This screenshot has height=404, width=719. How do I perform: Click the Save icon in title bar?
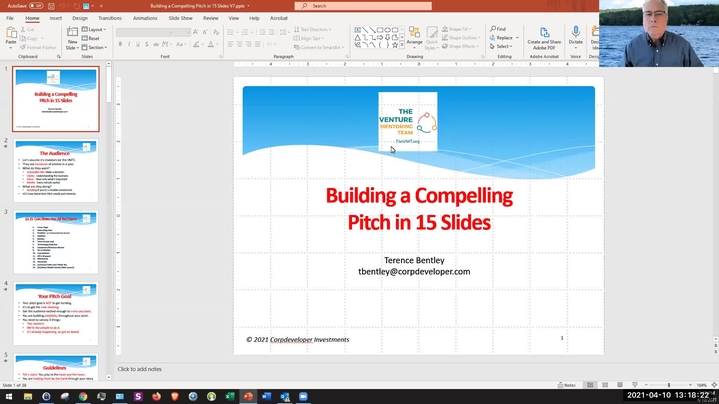click(51, 6)
